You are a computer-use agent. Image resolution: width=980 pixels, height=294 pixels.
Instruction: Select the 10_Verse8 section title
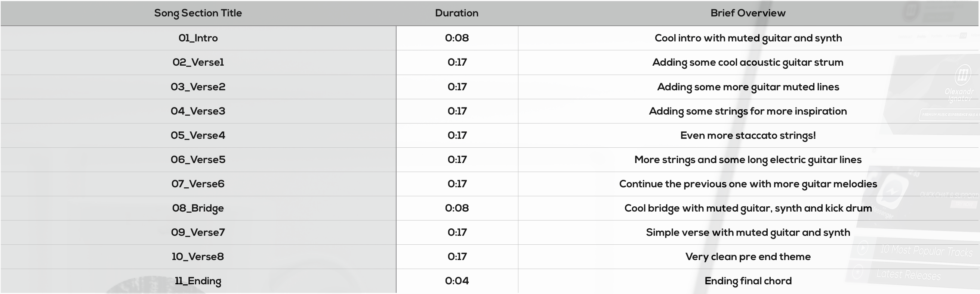[198, 257]
